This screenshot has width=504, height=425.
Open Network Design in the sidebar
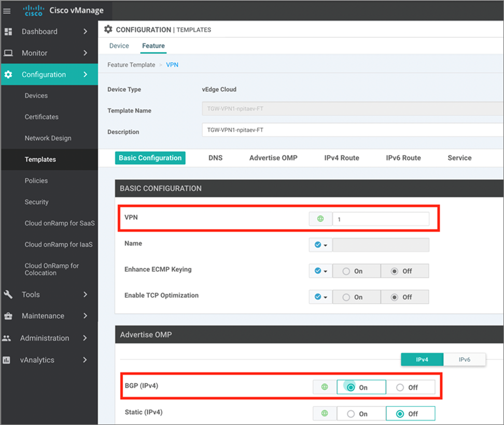click(x=48, y=138)
